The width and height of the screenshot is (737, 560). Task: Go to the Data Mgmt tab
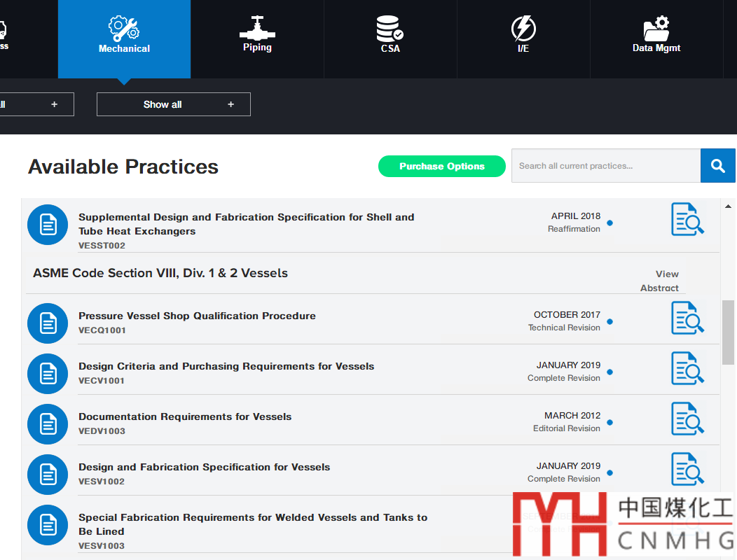656,39
